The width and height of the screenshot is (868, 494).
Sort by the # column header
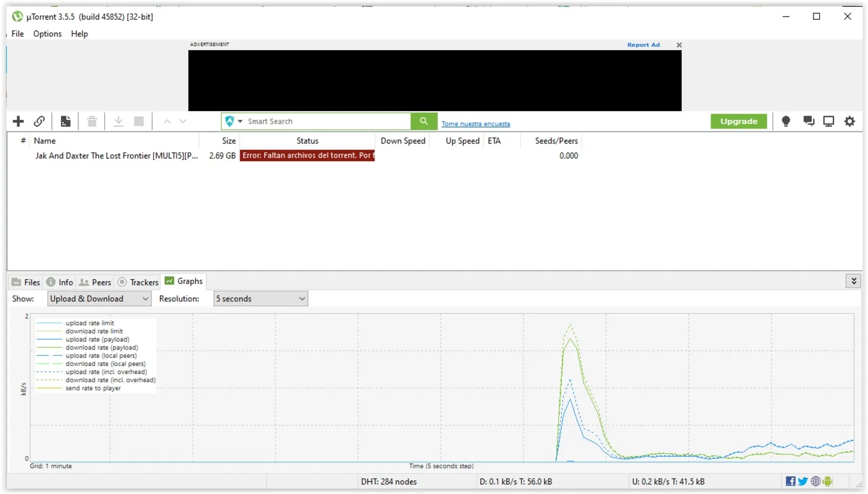click(19, 141)
